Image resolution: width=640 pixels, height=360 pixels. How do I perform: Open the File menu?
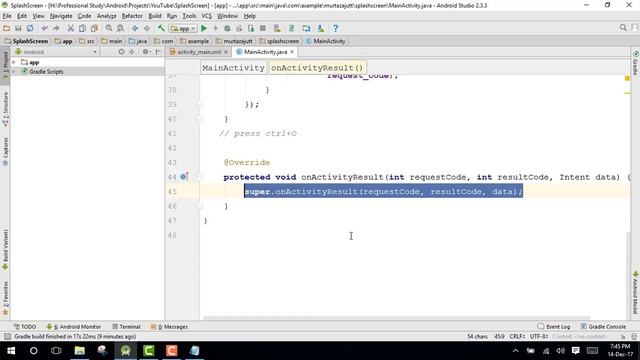point(7,16)
